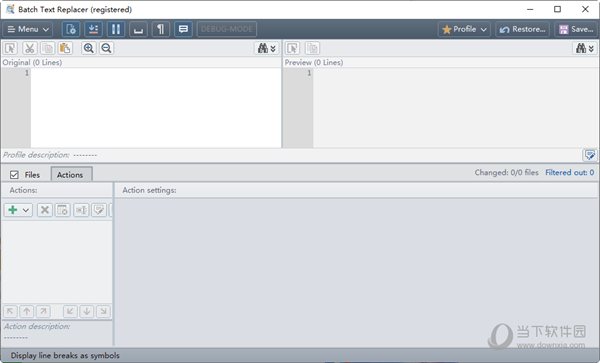
Task: Click the 'Original (0 Lines)' label
Action: click(x=32, y=62)
